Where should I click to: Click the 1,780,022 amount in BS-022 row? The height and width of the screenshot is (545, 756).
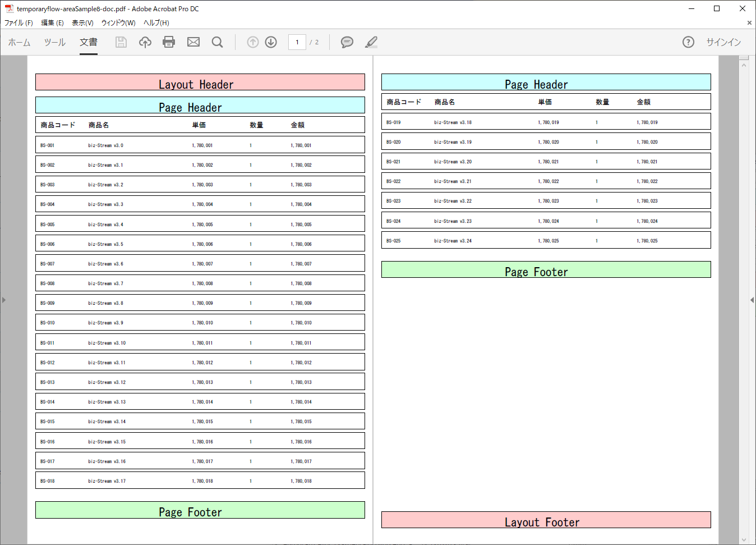pos(647,181)
